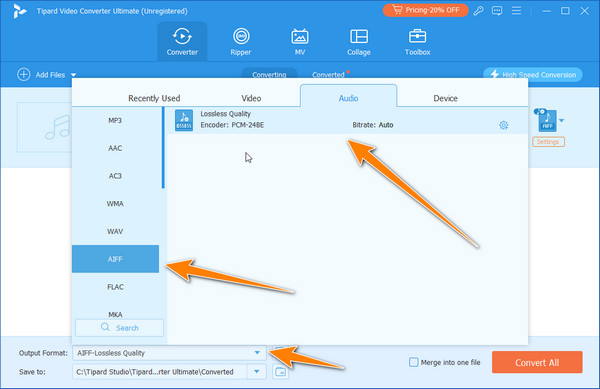Open custom profile settings gear for Lossless Quality

[504, 125]
